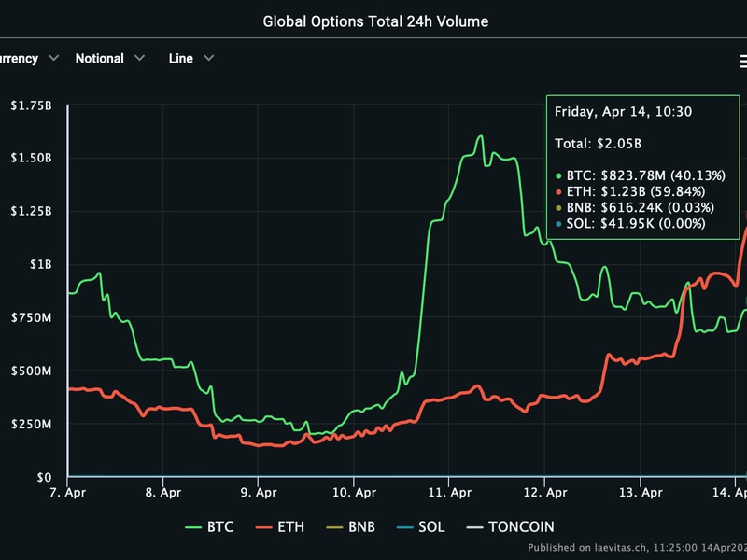Image resolution: width=747 pixels, height=560 pixels.
Task: Click the ETH red dot in tooltip
Action: tap(558, 191)
